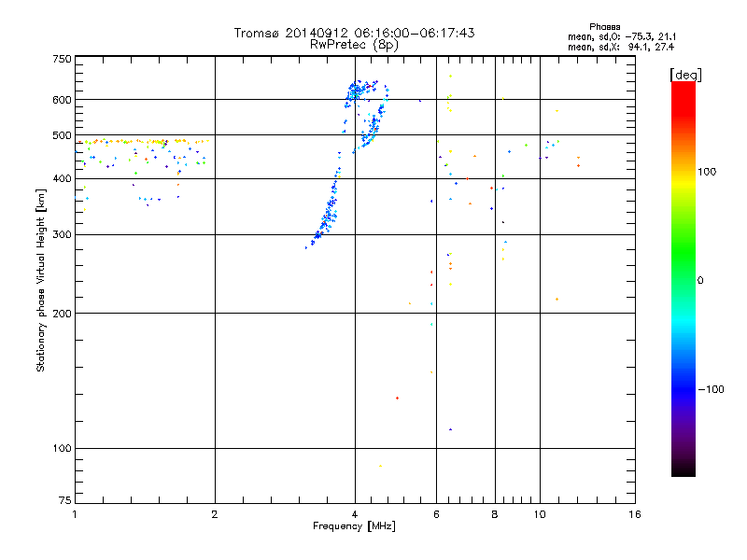Click the colorbar tick label '0'
The width and height of the screenshot is (747, 560).
[x=700, y=281]
